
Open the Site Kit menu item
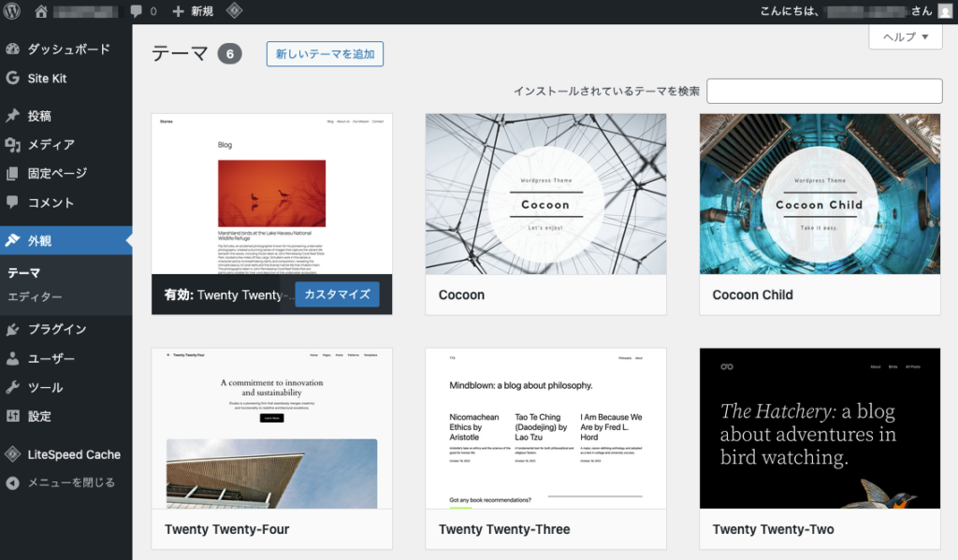[66, 79]
